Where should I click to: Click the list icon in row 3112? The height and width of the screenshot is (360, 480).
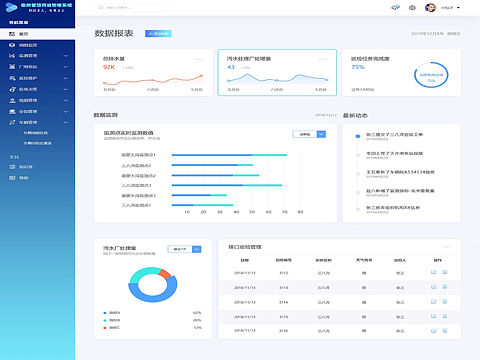(444, 272)
